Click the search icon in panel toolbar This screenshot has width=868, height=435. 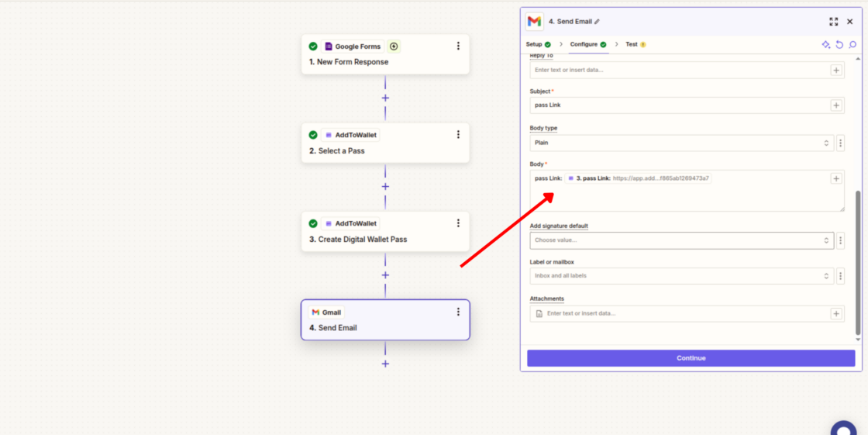852,45
